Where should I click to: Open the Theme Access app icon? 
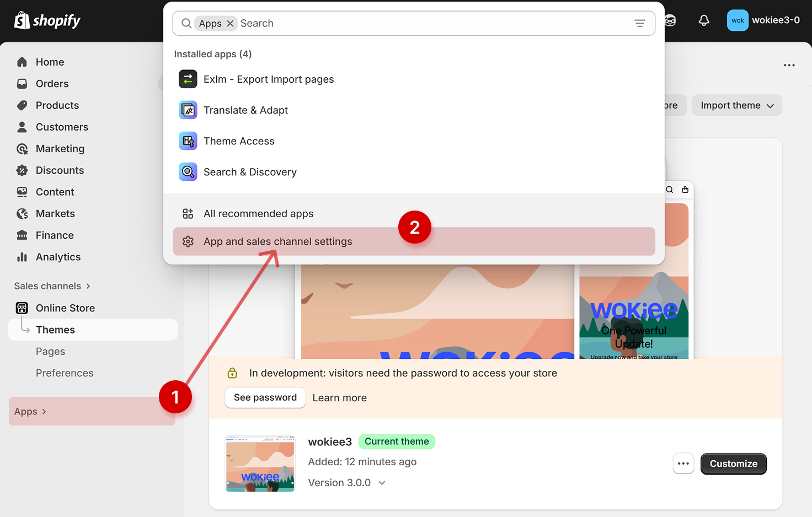tap(188, 141)
